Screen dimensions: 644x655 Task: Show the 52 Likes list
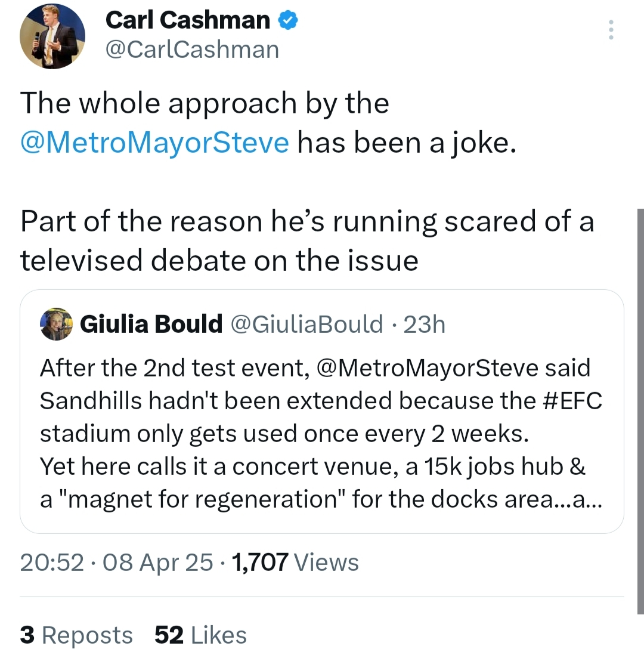(x=200, y=635)
